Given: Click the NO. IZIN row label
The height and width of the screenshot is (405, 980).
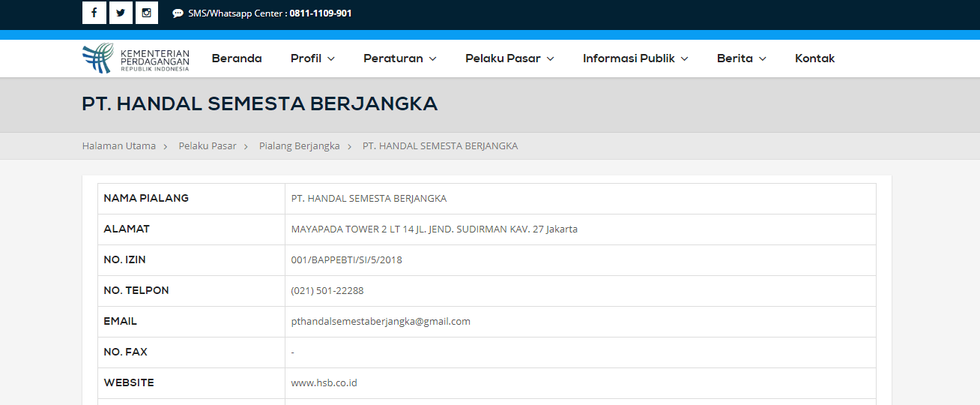Looking at the screenshot, I should tap(125, 259).
